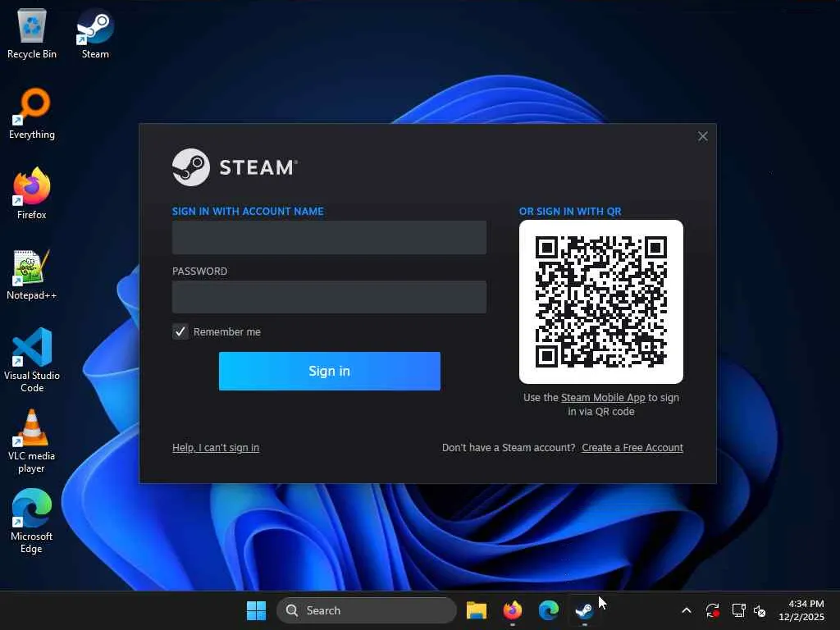Open File Explorer from the taskbar
The image size is (840, 630).
pos(477,610)
